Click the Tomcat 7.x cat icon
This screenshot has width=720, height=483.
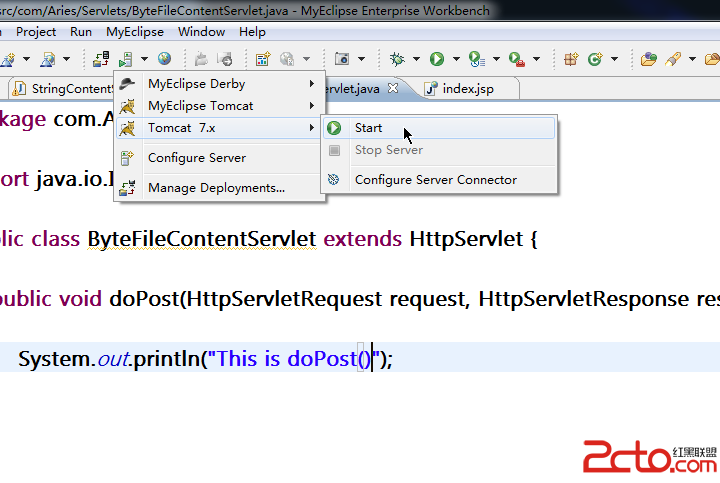(x=127, y=128)
